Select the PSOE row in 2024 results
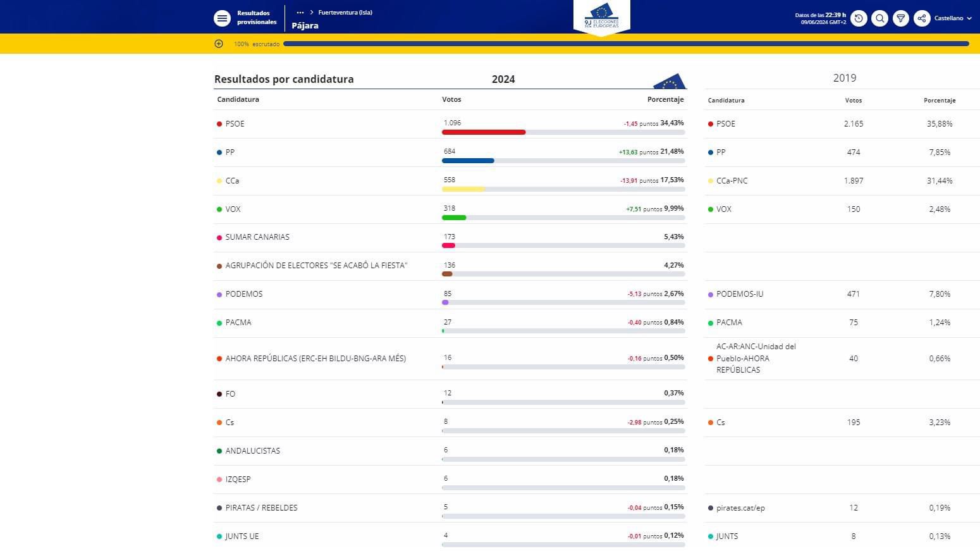Screen dimensions: 980x551 450,124
